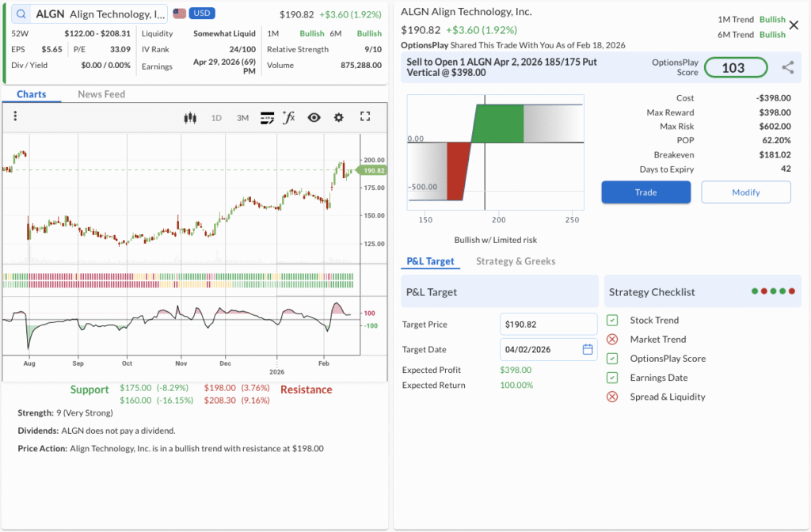Screen dimensions: 811x532
Task: Switch to the News Feed tab
Action: point(101,94)
